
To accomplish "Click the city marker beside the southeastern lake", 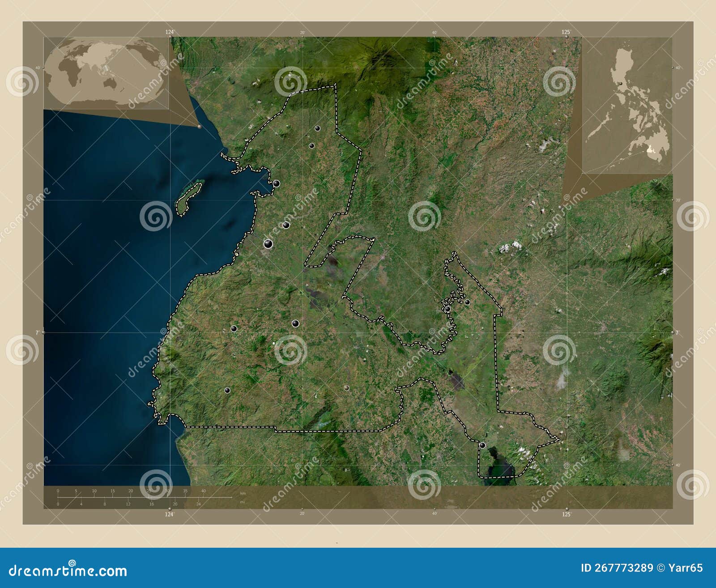I will pos(482,445).
